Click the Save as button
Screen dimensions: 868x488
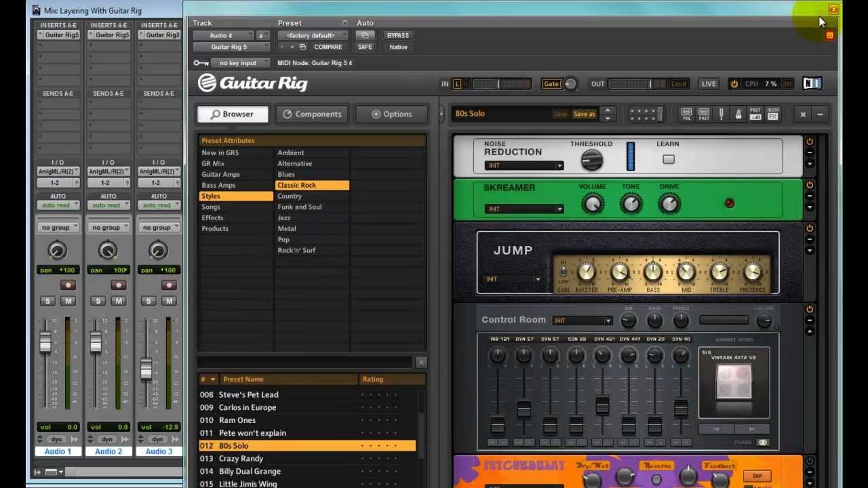pos(584,114)
